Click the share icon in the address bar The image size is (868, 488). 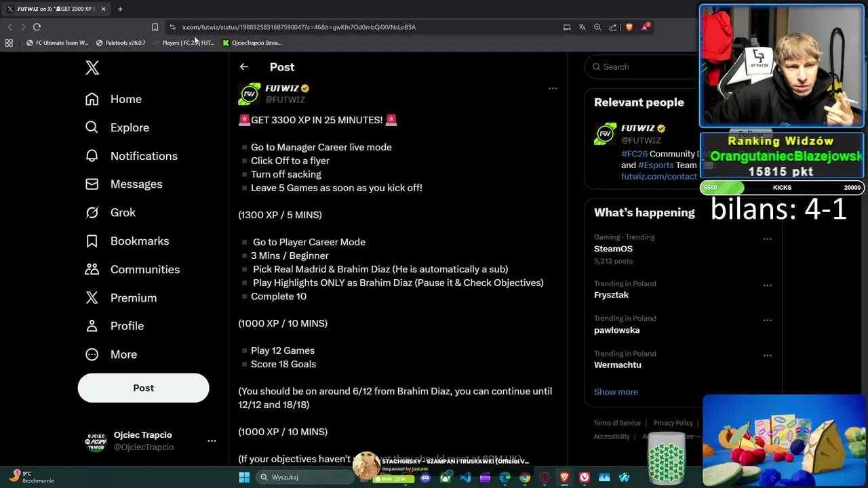pyautogui.click(x=613, y=27)
